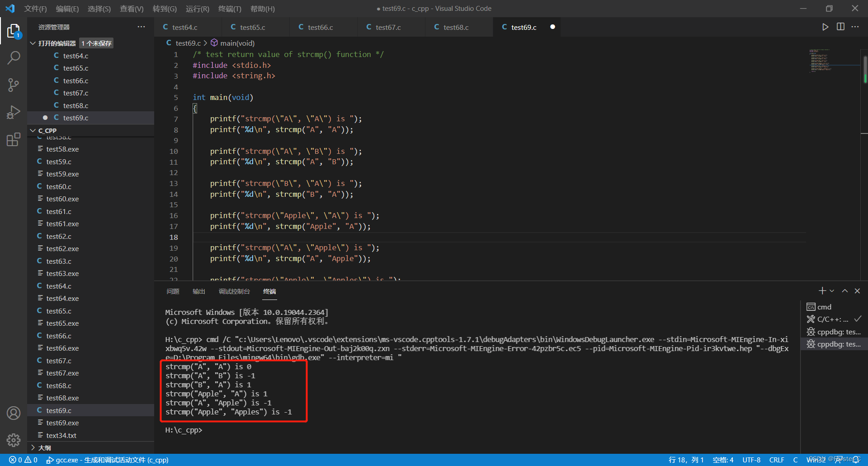The image size is (868, 466).
Task: Change the CRLF end of line sequence
Action: tap(777, 460)
